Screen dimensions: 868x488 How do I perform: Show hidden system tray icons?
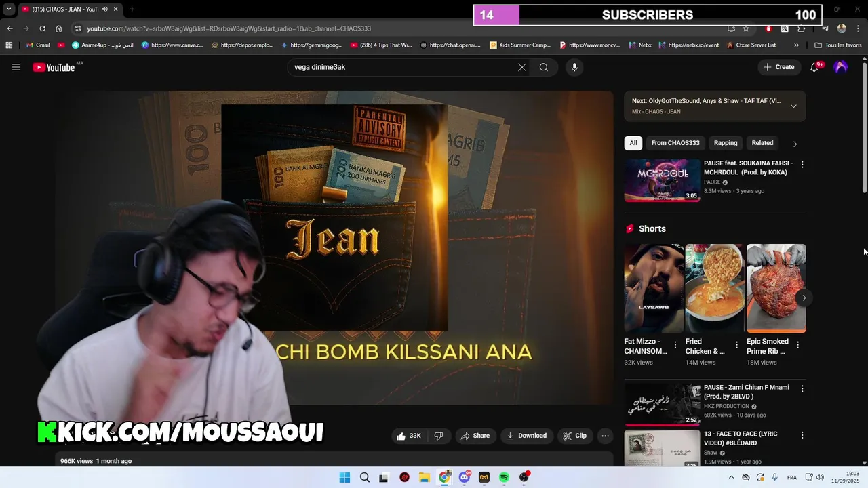click(x=731, y=477)
